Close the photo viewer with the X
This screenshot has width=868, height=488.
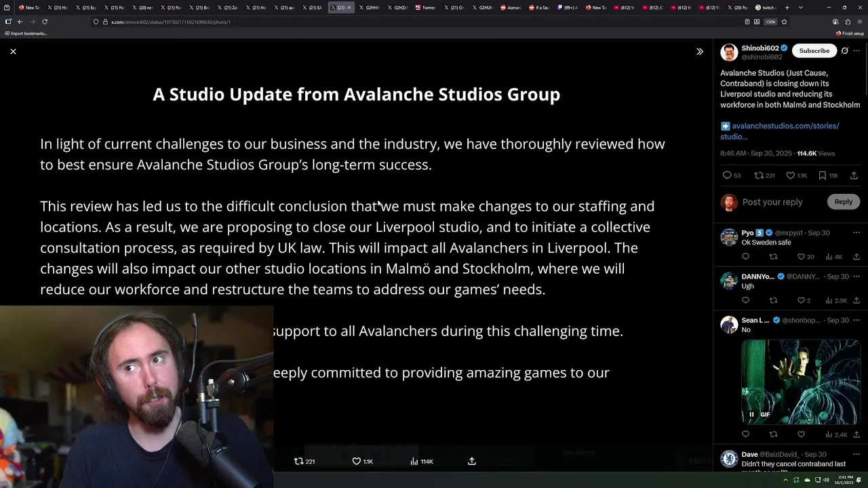tap(13, 52)
